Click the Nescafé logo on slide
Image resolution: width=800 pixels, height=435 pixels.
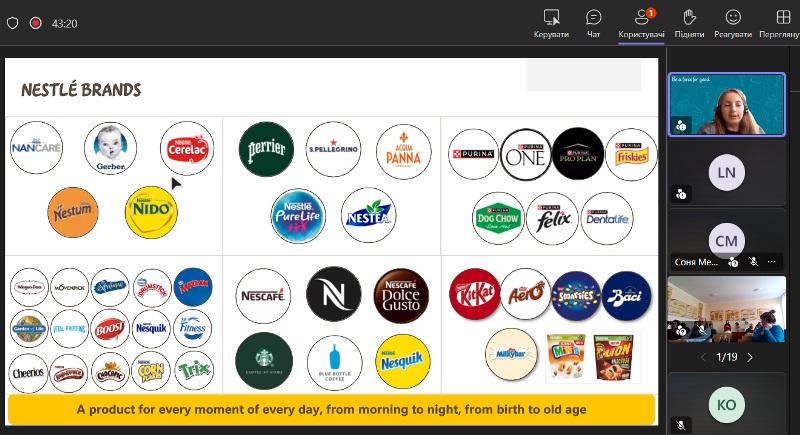click(x=263, y=296)
